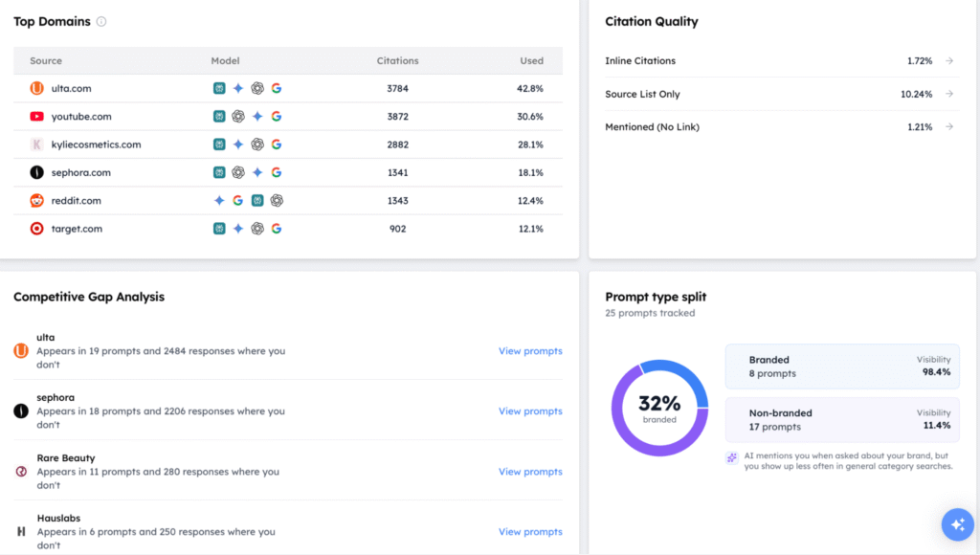Click the Sephora logo in Gap Analysis
980x555 pixels.
point(21,411)
